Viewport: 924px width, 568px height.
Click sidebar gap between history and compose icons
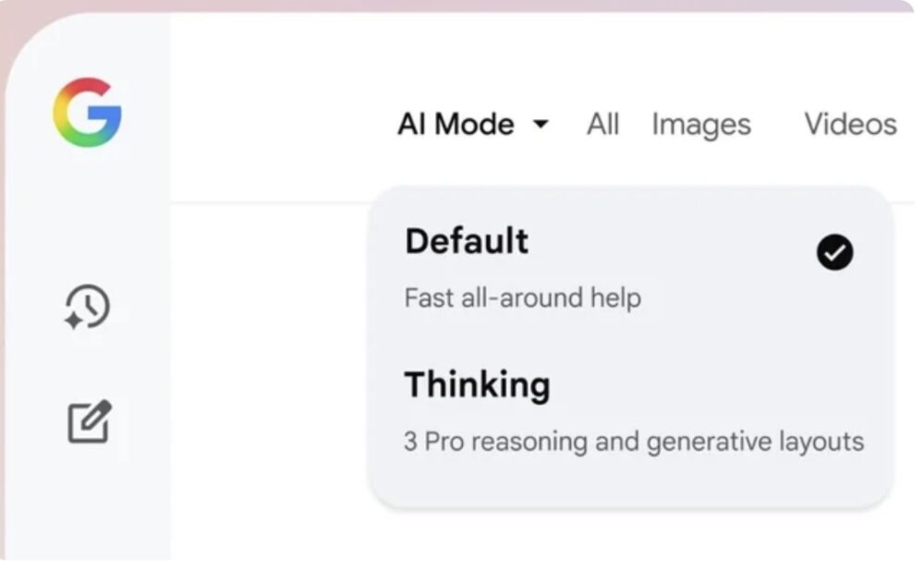[x=88, y=363]
